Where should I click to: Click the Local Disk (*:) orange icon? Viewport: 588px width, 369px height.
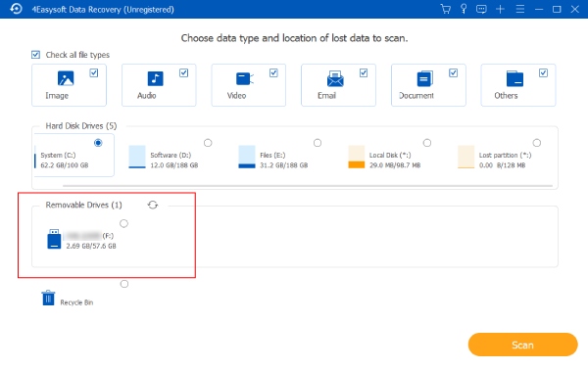coord(357,157)
